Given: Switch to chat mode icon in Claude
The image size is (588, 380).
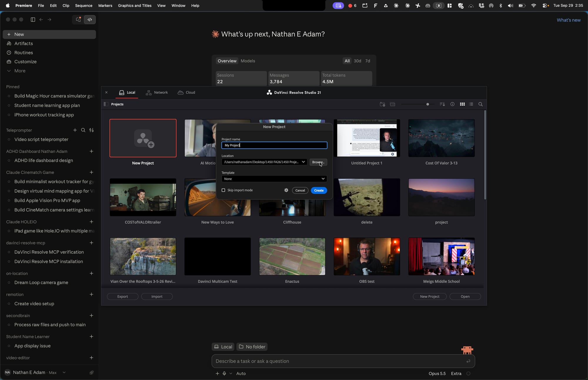Looking at the screenshot, I should (x=78, y=20).
